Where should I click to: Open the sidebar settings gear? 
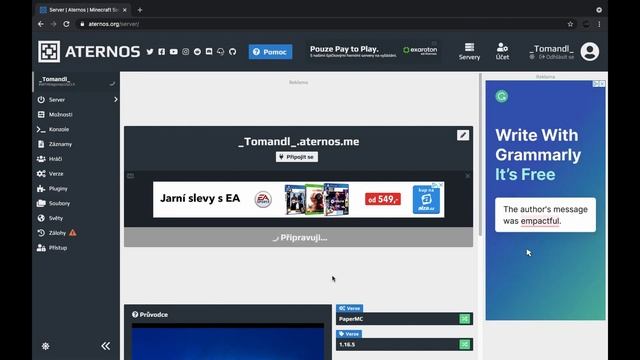45,346
